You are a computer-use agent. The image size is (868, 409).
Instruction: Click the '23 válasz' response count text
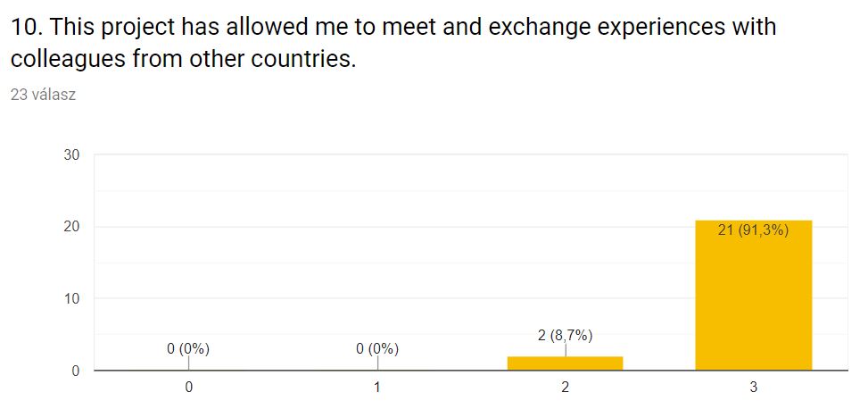tap(43, 95)
